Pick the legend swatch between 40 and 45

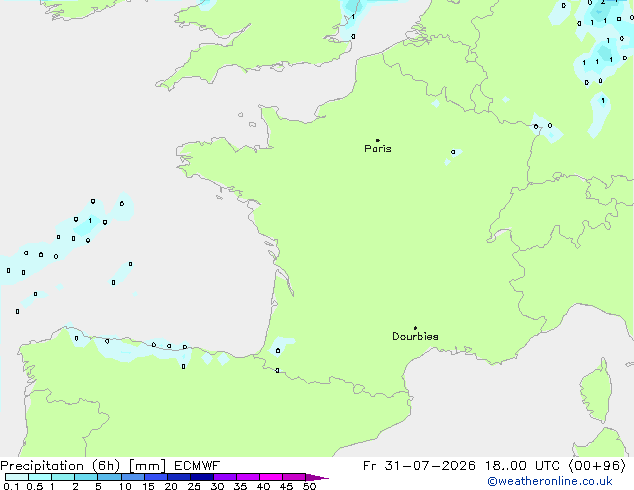(x=271, y=477)
